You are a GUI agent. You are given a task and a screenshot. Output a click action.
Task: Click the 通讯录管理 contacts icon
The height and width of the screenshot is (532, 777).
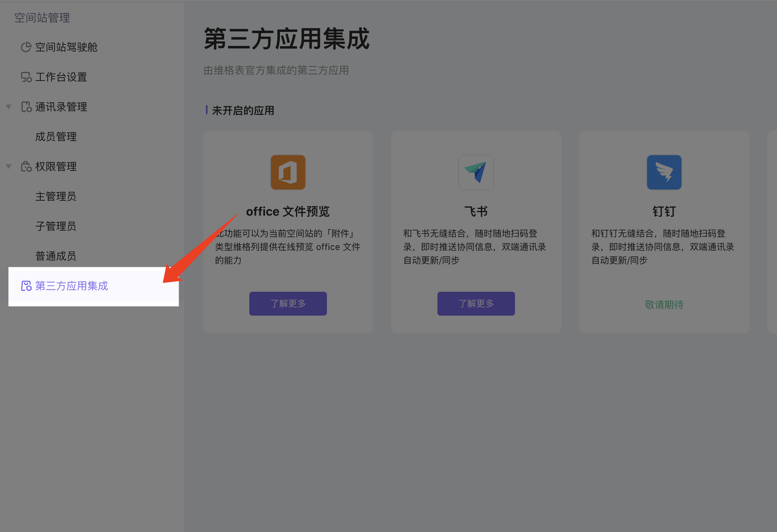pos(26,107)
